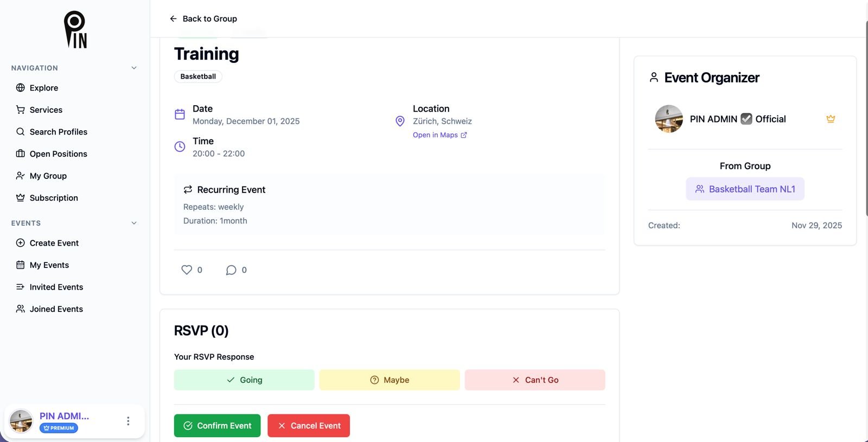Viewport: 868px width, 442px height.
Task: Open Explore in the sidebar
Action: [x=44, y=88]
